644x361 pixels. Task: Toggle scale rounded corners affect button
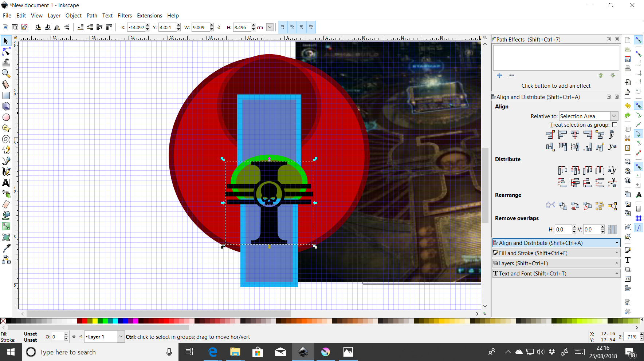click(292, 27)
